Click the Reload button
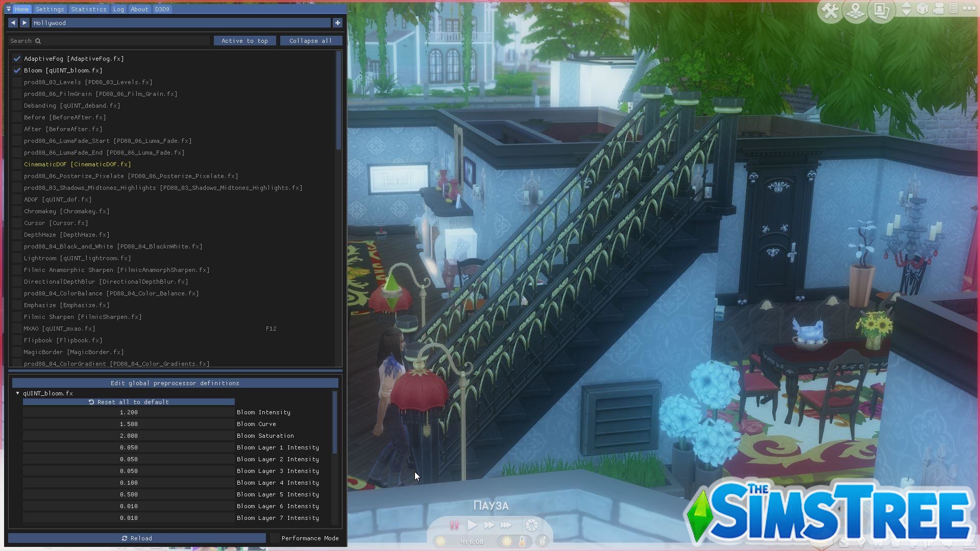The width and height of the screenshot is (980, 551). coord(137,538)
